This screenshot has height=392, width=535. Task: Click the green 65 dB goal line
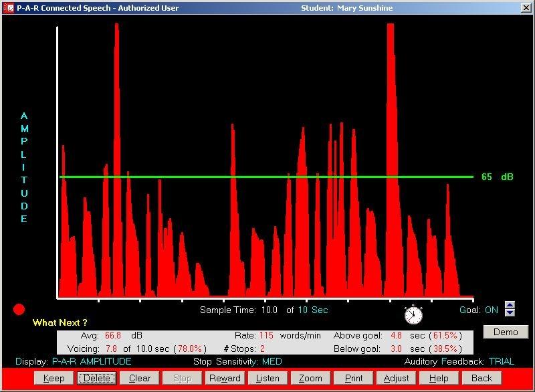(x=267, y=177)
